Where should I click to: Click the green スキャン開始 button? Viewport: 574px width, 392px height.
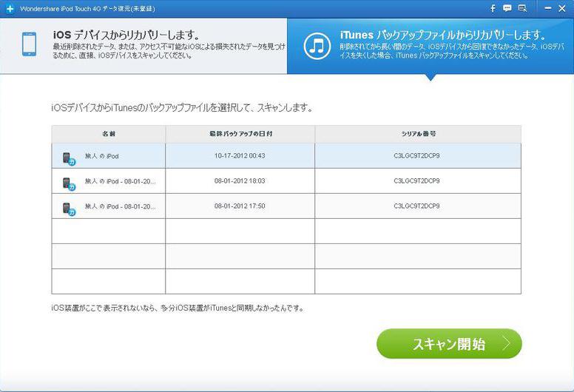(x=449, y=344)
